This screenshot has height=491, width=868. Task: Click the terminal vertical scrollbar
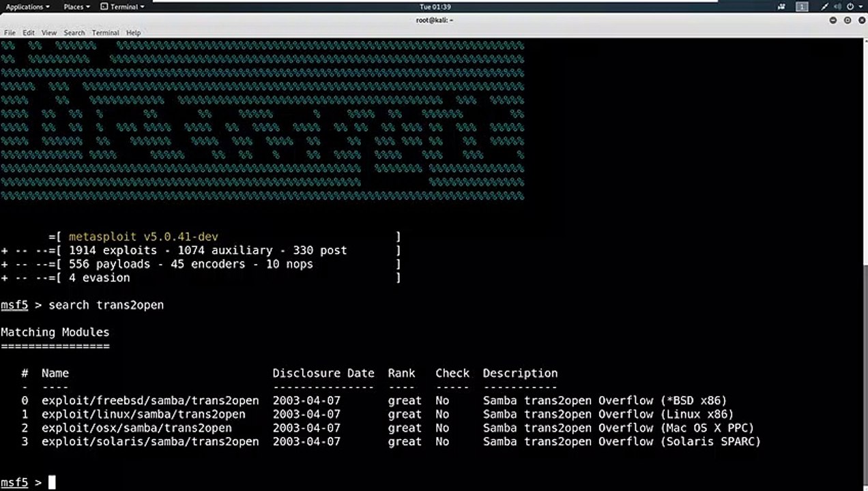(865, 375)
